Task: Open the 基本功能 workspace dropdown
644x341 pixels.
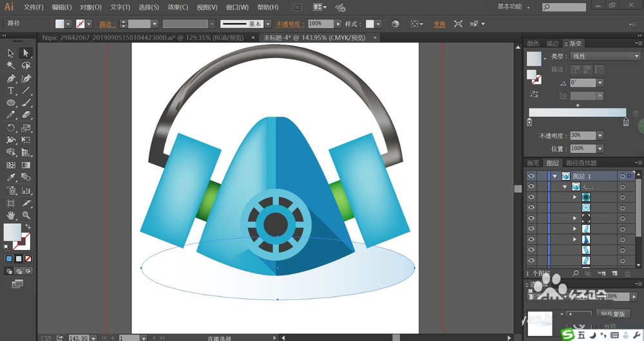Action: tap(513, 6)
